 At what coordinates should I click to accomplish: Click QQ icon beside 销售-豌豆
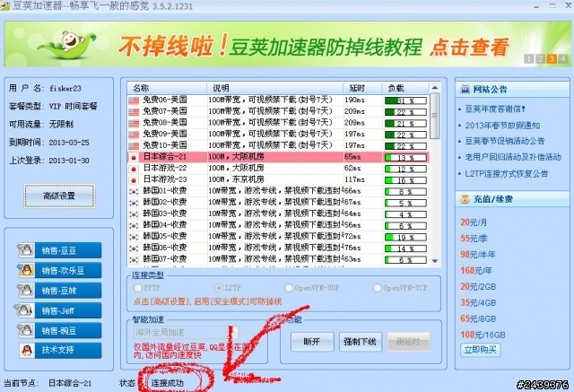coord(26,330)
